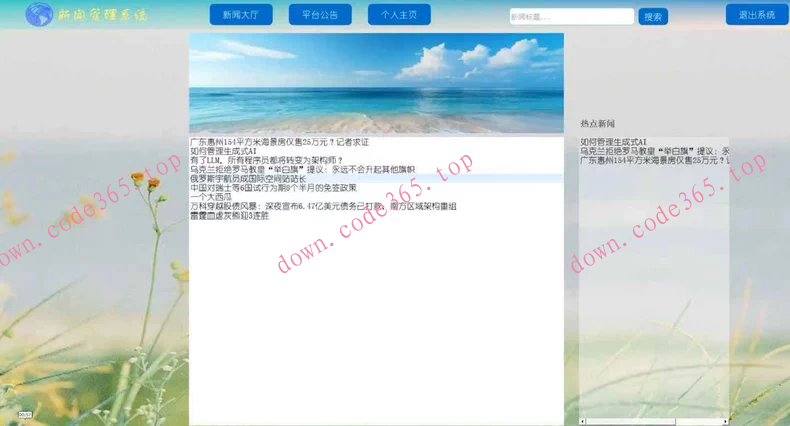Open news 中国对瑞士等6国试行免签政策
Image resolution: width=790 pixels, height=426 pixels.
pos(273,188)
